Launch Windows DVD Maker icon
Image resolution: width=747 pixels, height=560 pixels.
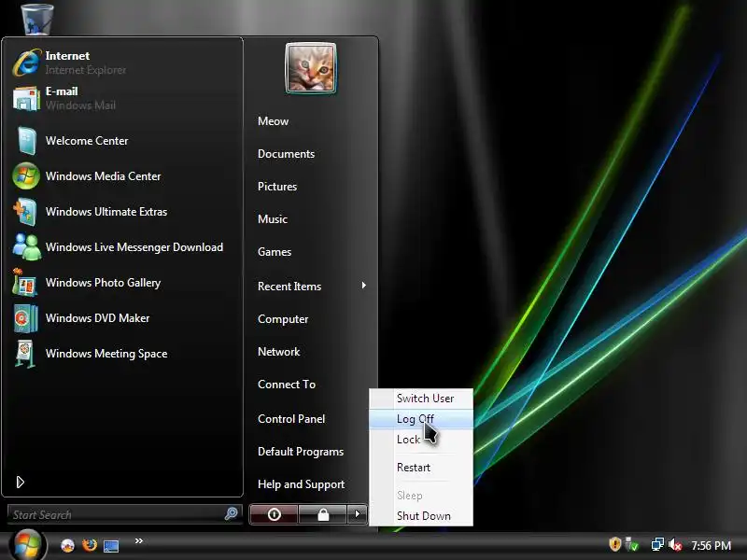[x=26, y=318]
